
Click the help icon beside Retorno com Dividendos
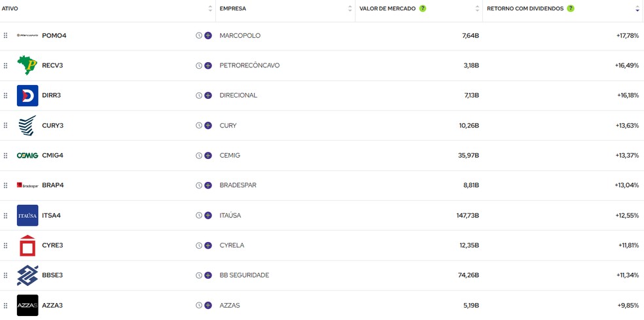pos(571,9)
